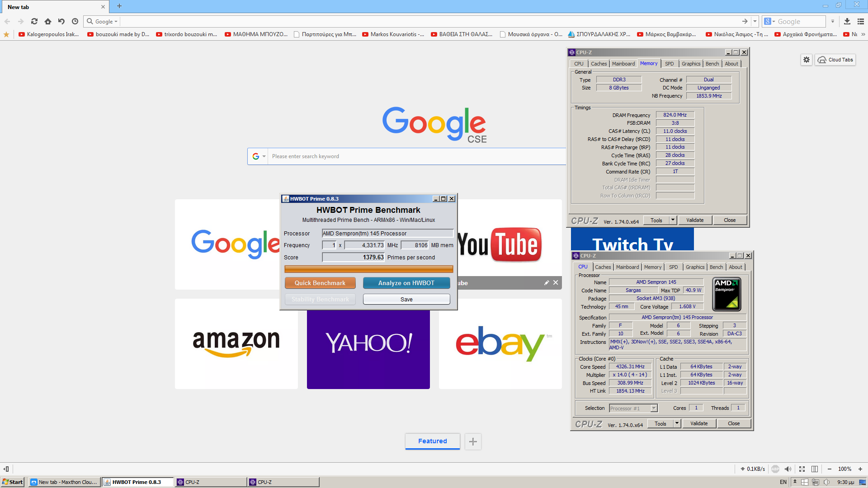Save the HWBOT Prime result
This screenshot has height=488, width=868.
pos(406,299)
